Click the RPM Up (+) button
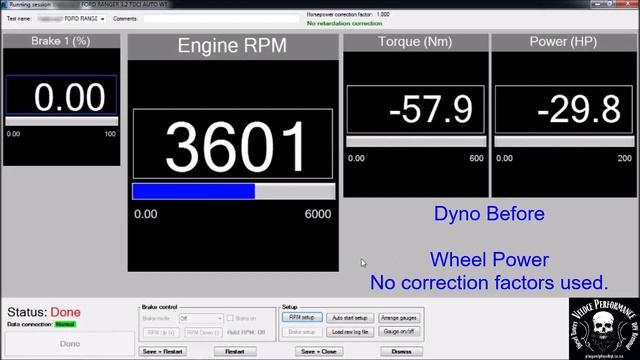 pyautogui.click(x=161, y=333)
